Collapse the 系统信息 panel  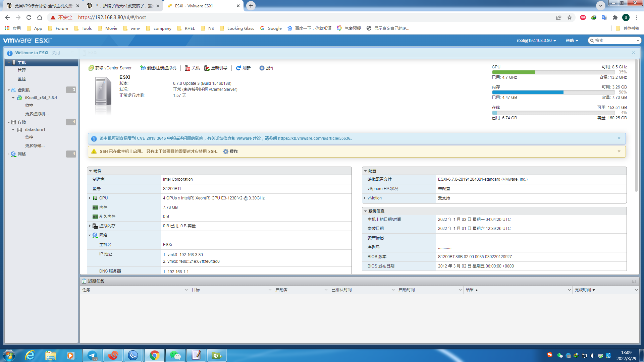365,211
